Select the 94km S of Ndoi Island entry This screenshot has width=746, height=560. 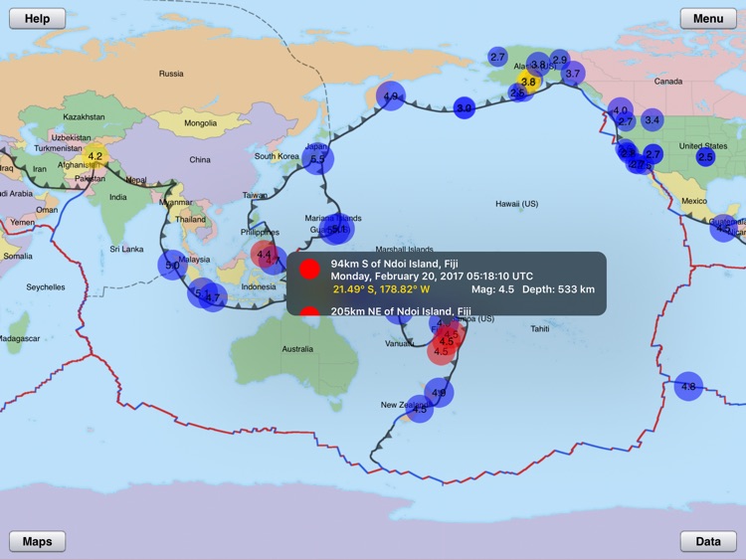pyautogui.click(x=447, y=277)
